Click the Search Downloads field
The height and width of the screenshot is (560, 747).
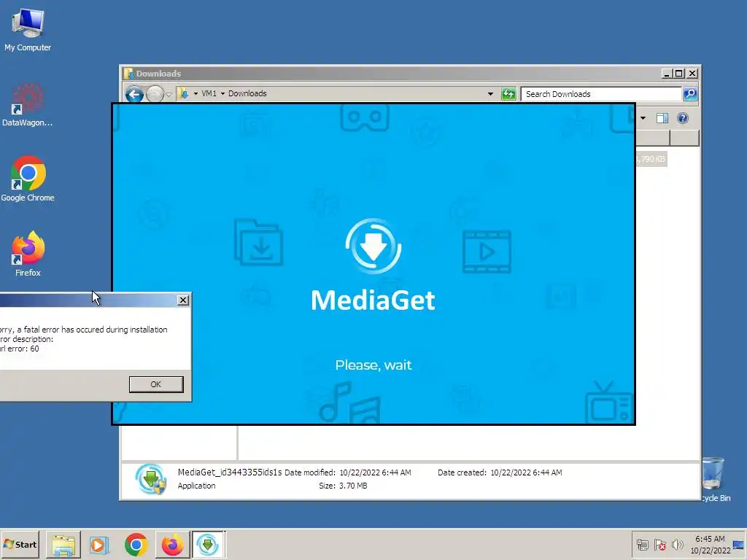(x=601, y=94)
